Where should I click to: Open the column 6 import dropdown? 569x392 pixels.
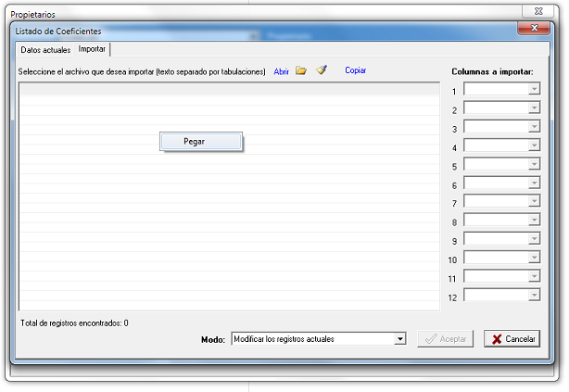point(534,183)
